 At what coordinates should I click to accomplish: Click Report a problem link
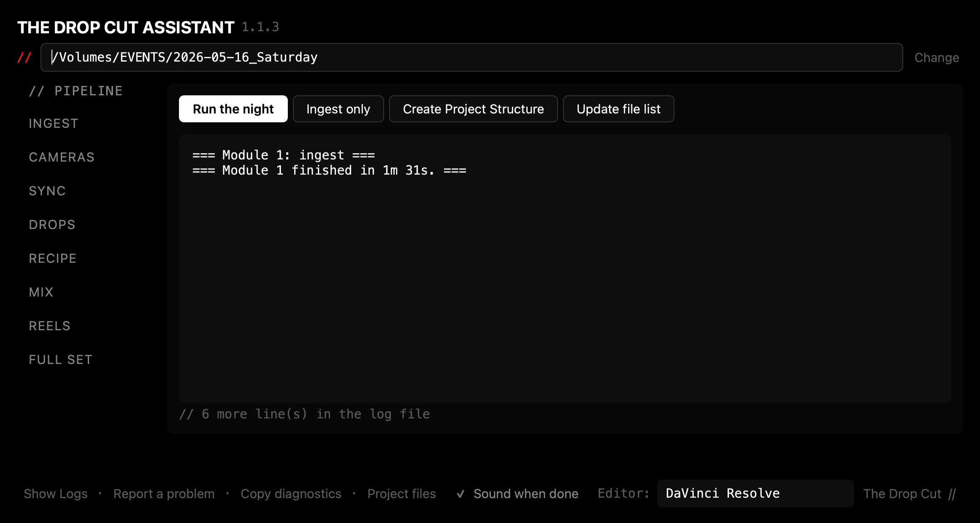(164, 493)
